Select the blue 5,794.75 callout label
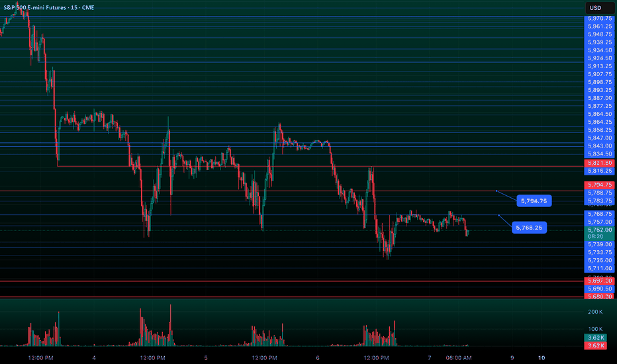The height and width of the screenshot is (364, 617). tap(534, 201)
